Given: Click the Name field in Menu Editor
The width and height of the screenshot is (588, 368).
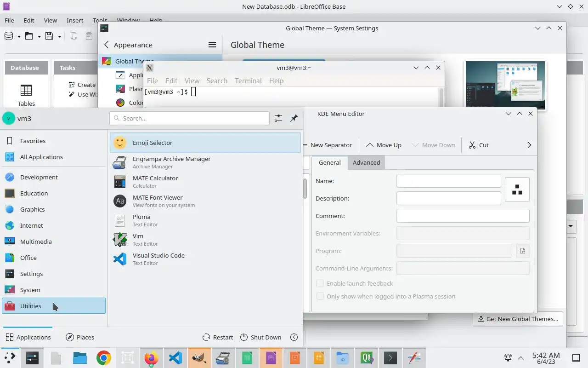Looking at the screenshot, I should coord(448,181).
